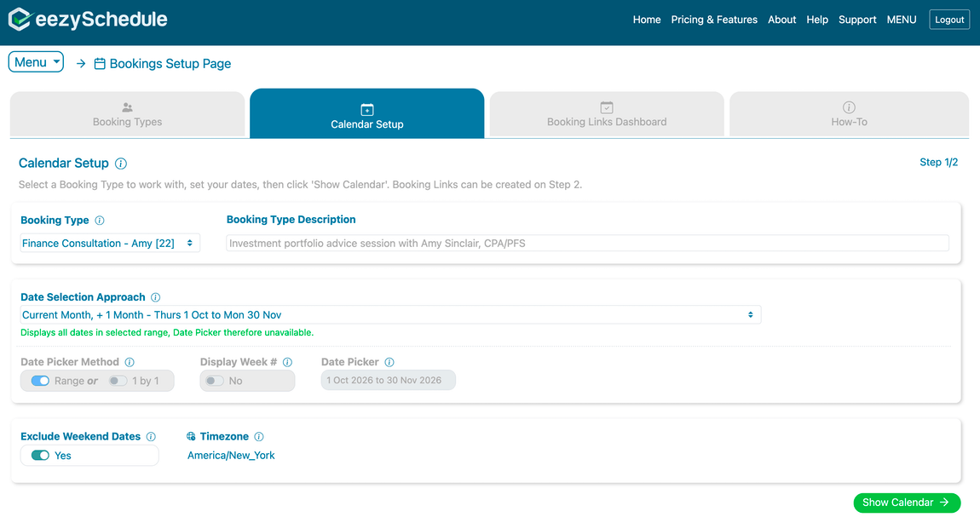Click the 'Booking Type Description' label
This screenshot has height=523, width=980.
(291, 219)
